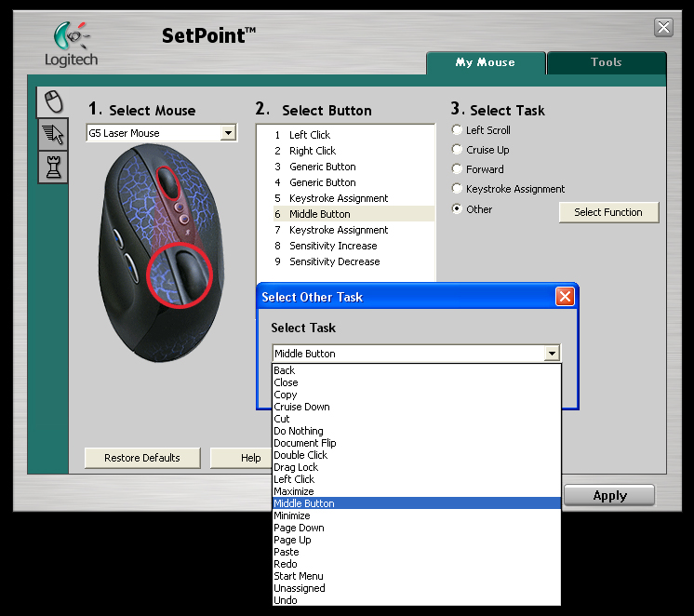Switch to the Tools tab
694x616 pixels.
click(x=606, y=62)
